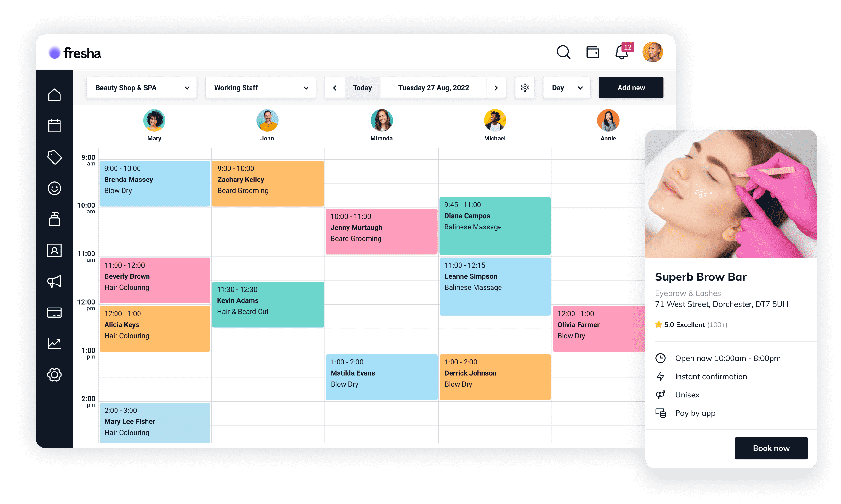
Task: Click Brenda Massey Blow Dry appointment block
Action: (154, 180)
